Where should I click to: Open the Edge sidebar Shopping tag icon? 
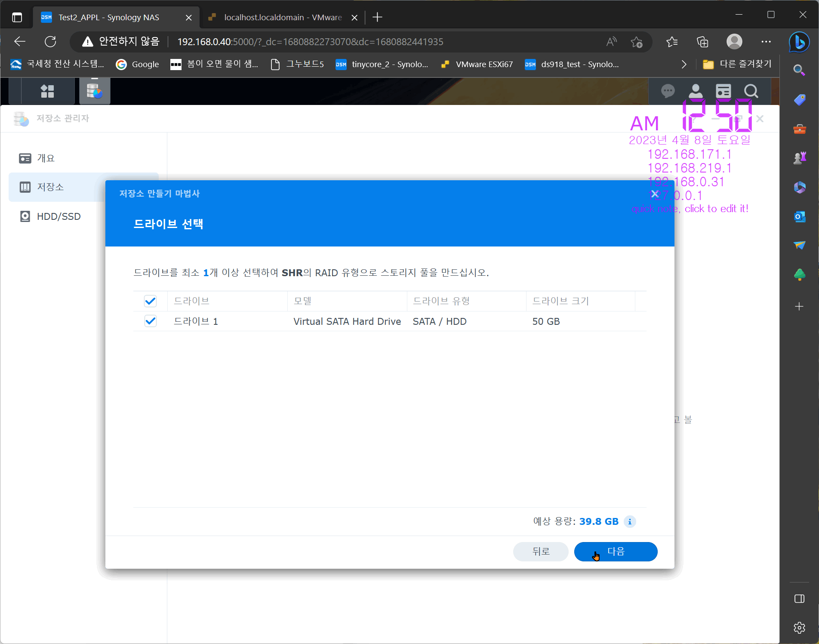click(x=799, y=100)
